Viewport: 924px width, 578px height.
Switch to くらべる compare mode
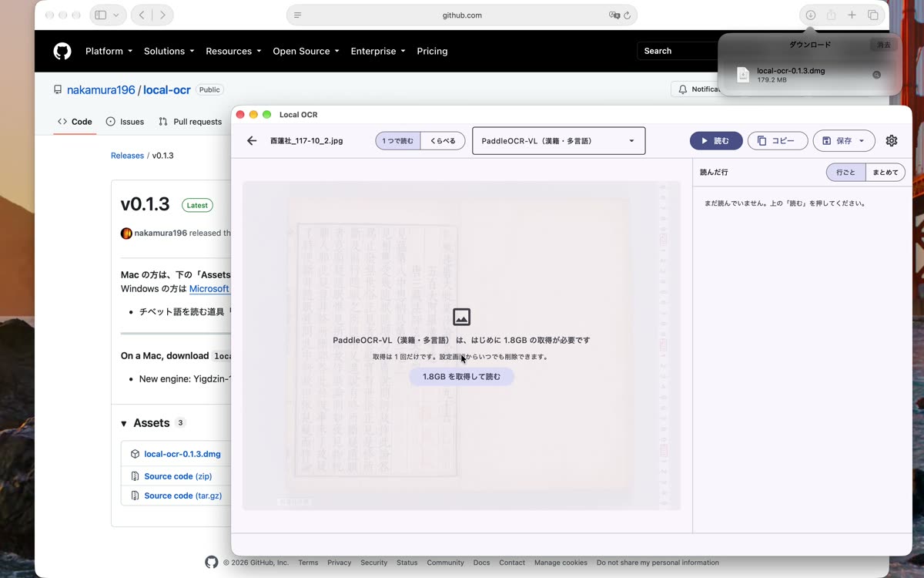[x=443, y=141]
